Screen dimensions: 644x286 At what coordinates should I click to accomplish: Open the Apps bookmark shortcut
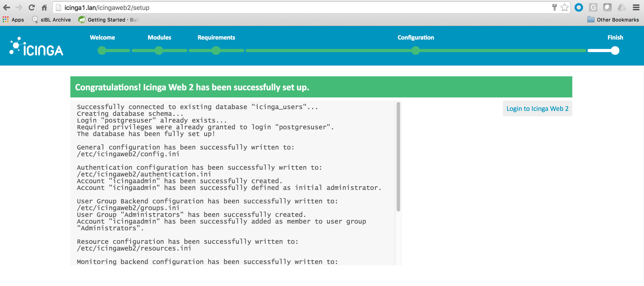click(13, 20)
